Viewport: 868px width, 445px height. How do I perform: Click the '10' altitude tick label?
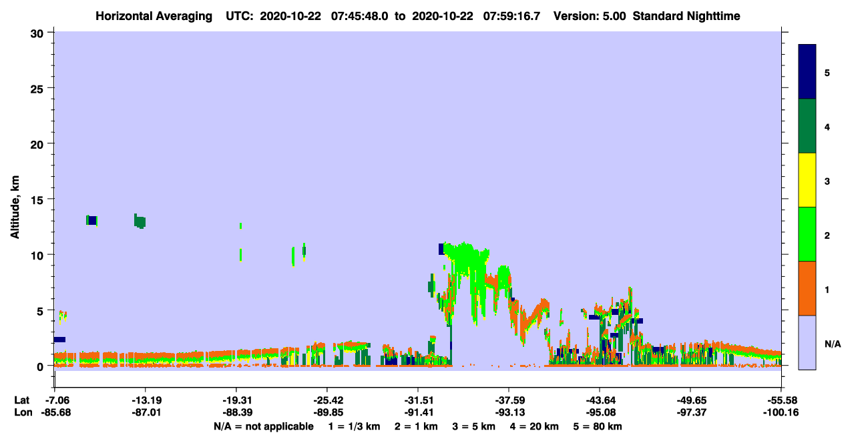39,255
